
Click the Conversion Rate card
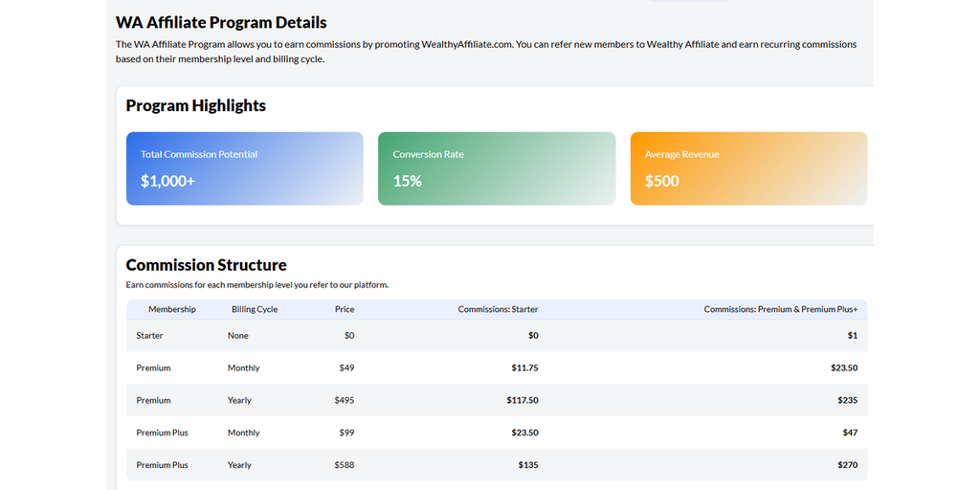click(497, 168)
